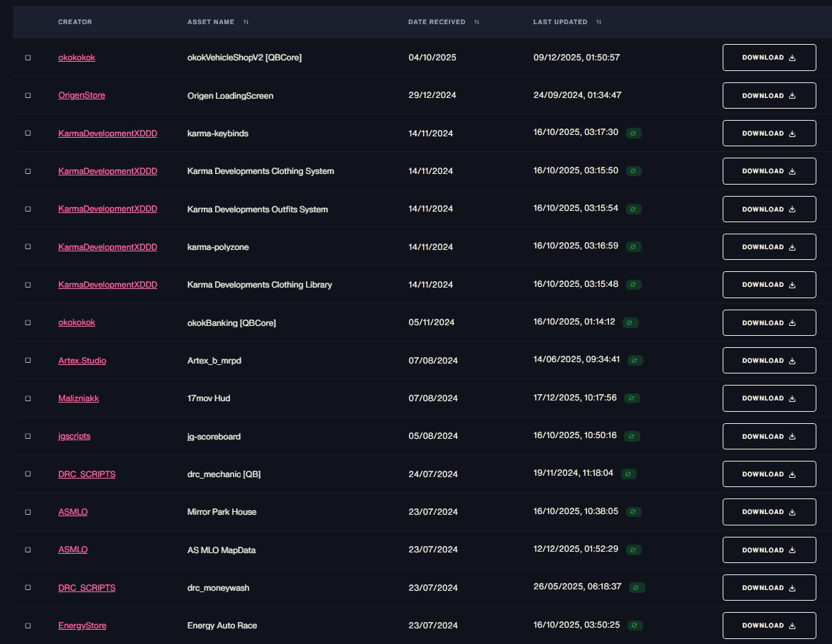Image resolution: width=832 pixels, height=644 pixels.
Task: Click refresh icon for drc_mechanic [QB]
Action: tap(629, 474)
